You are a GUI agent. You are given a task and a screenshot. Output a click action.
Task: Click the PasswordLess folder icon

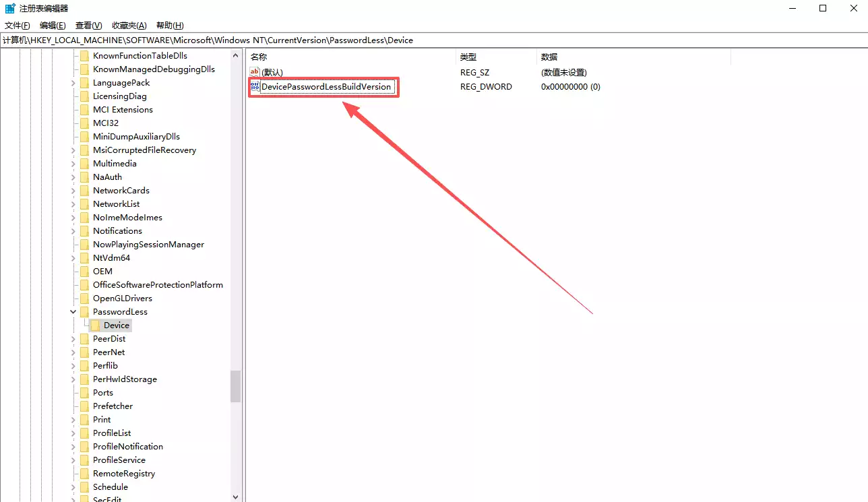(84, 312)
